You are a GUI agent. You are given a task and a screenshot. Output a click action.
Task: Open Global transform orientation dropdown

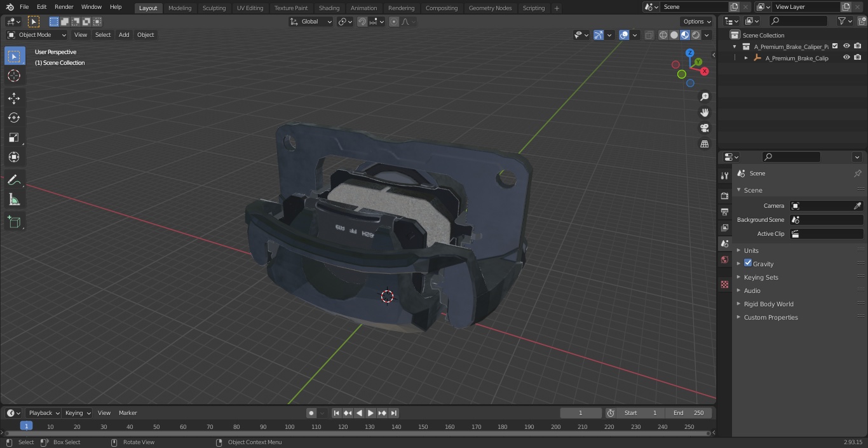click(x=311, y=22)
